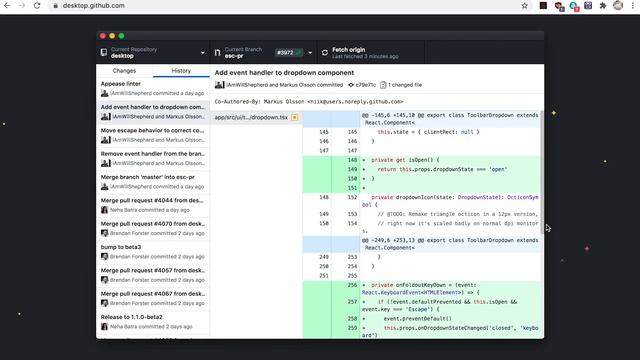640x360 pixels.
Task: Select Merge branch 'master' into esc-pr commit
Action: pos(153,182)
